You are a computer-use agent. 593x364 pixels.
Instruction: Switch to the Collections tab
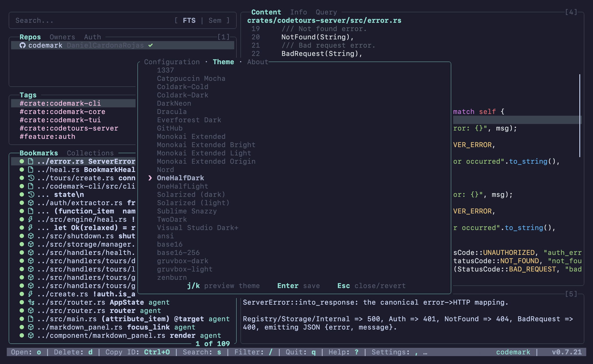click(90, 153)
